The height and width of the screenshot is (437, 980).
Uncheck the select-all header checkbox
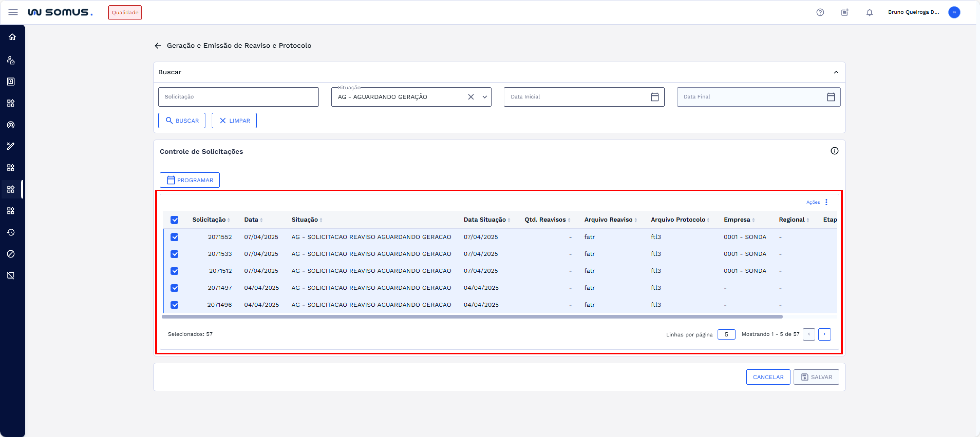tap(174, 220)
